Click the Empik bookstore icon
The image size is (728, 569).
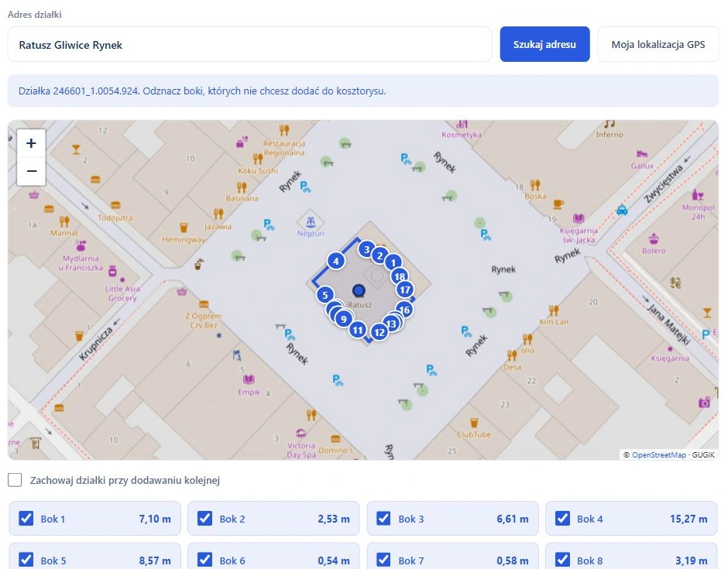tap(249, 379)
